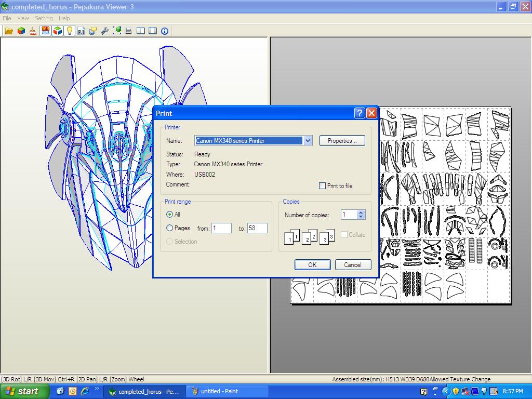This screenshot has height=399, width=532.
Task: Enable Print to file checkbox
Action: [322, 185]
